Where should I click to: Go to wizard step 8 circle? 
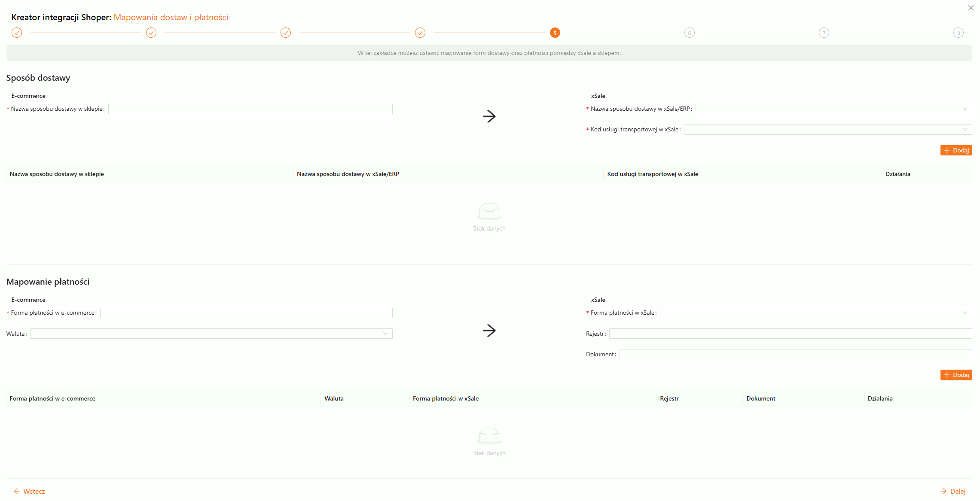click(958, 33)
